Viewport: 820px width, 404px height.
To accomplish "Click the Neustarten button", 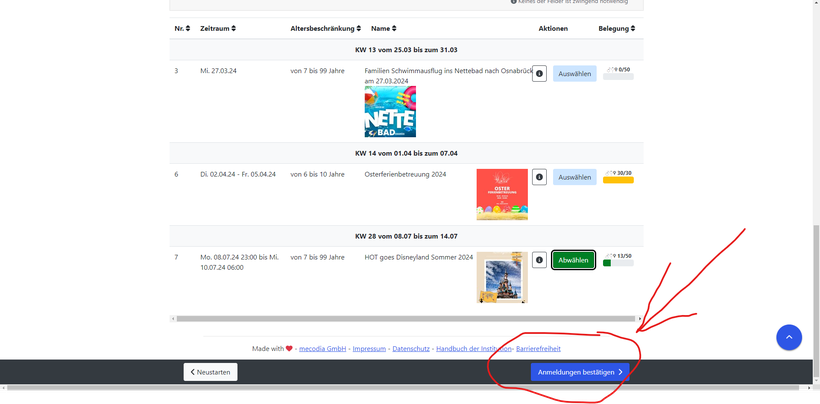I will pyautogui.click(x=210, y=372).
